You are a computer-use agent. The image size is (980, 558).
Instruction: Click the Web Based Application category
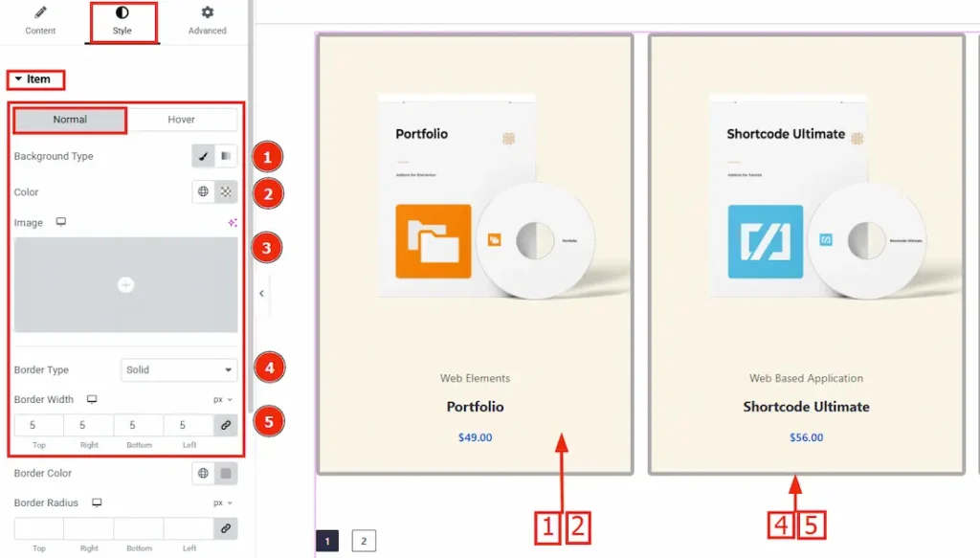[806, 378]
